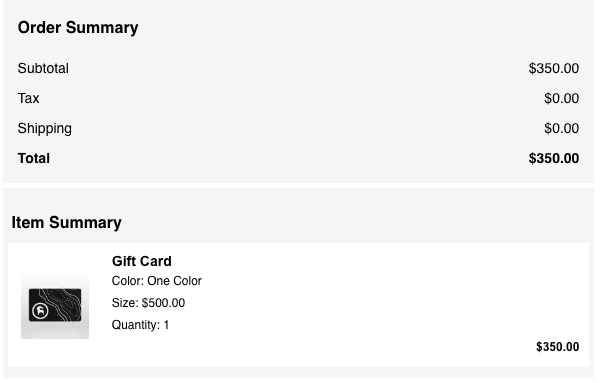Click the gift card thumbnail image
Screen dimensions: 614x383
point(55,305)
